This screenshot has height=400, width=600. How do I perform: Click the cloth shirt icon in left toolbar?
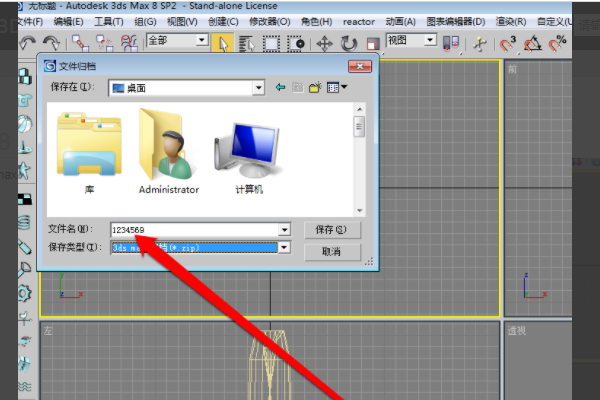coord(25,100)
